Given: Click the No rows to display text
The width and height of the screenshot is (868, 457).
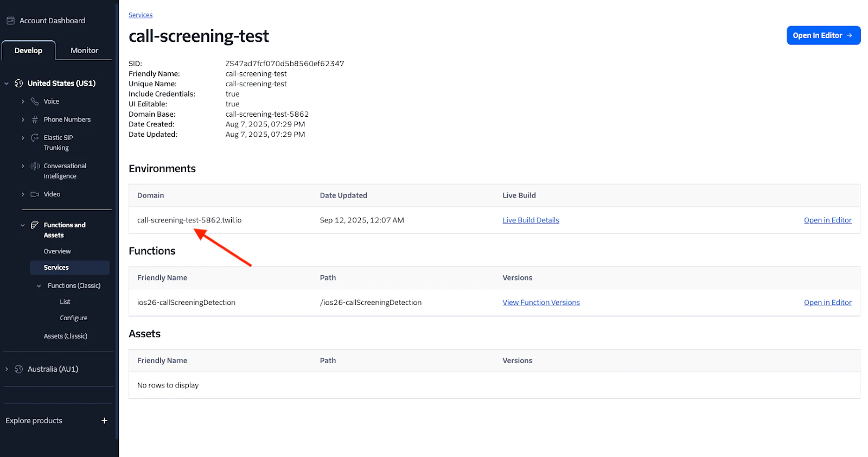Looking at the screenshot, I should tap(168, 385).
